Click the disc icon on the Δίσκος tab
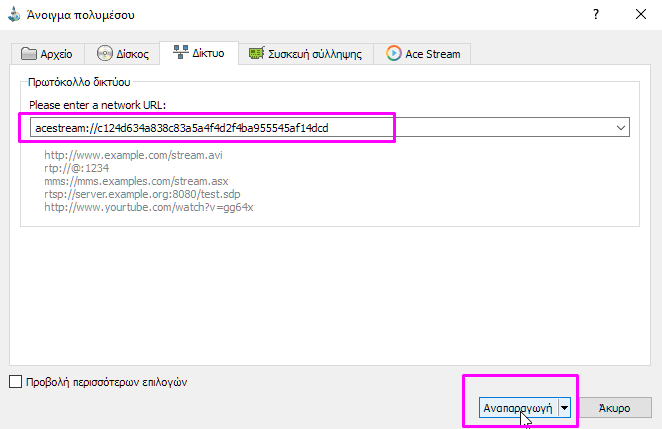 pyautogui.click(x=106, y=54)
